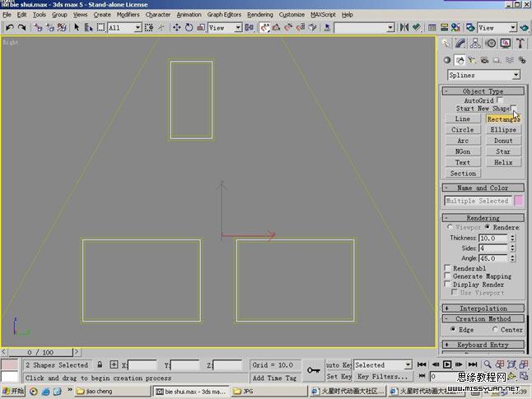
Task: Click the Circle shape button
Action: [463, 129]
